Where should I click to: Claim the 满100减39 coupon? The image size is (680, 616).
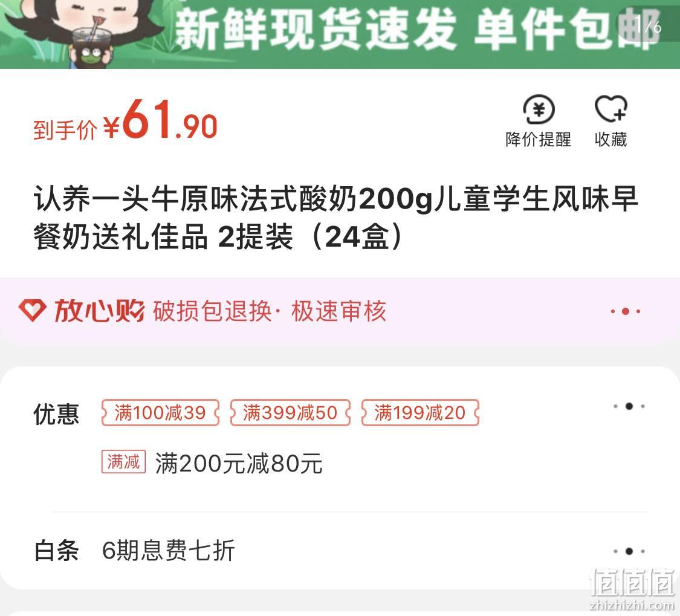click(160, 412)
